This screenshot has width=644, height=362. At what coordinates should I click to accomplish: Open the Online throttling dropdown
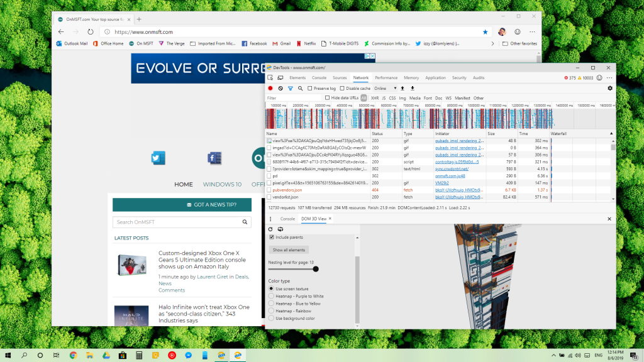pyautogui.click(x=385, y=89)
